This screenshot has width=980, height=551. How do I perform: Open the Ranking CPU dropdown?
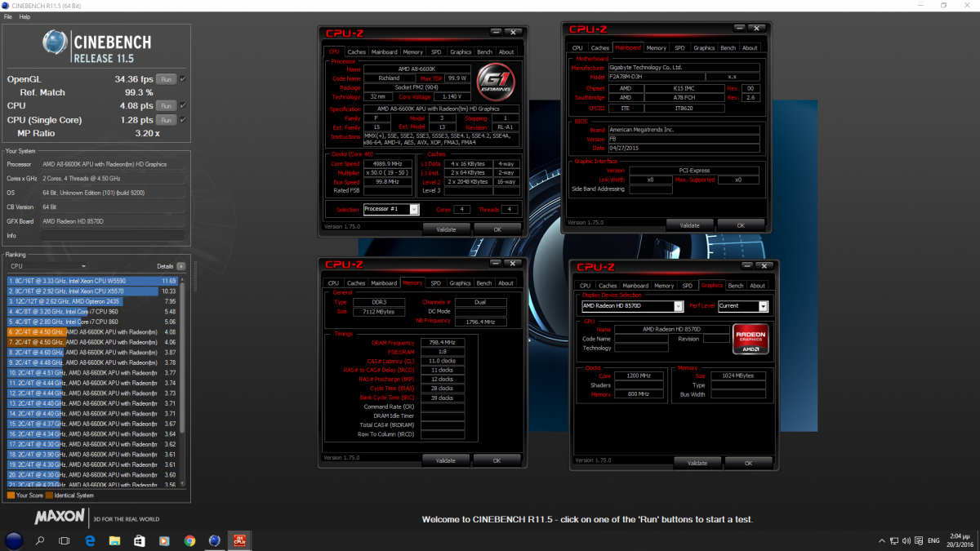pyautogui.click(x=47, y=266)
